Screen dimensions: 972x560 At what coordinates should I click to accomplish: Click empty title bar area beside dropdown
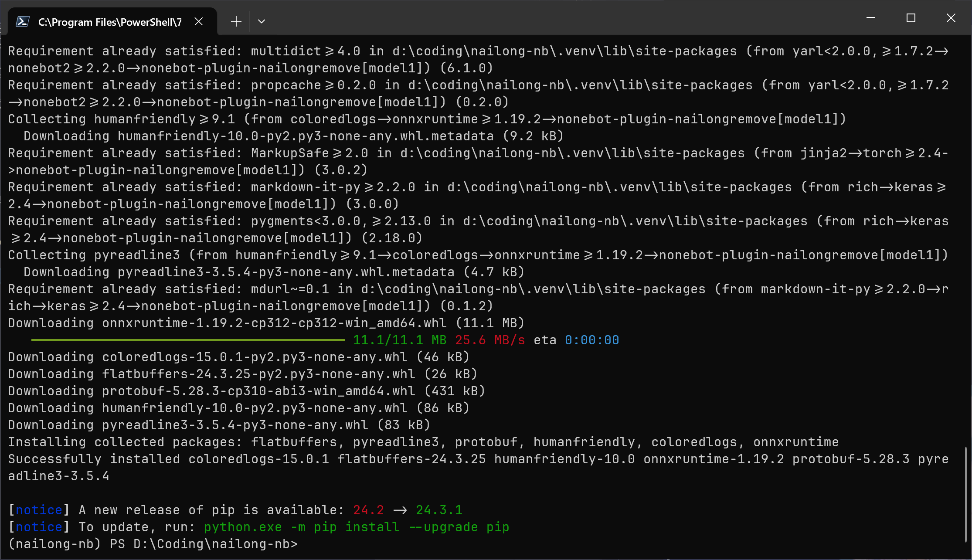pyautogui.click(x=523, y=20)
